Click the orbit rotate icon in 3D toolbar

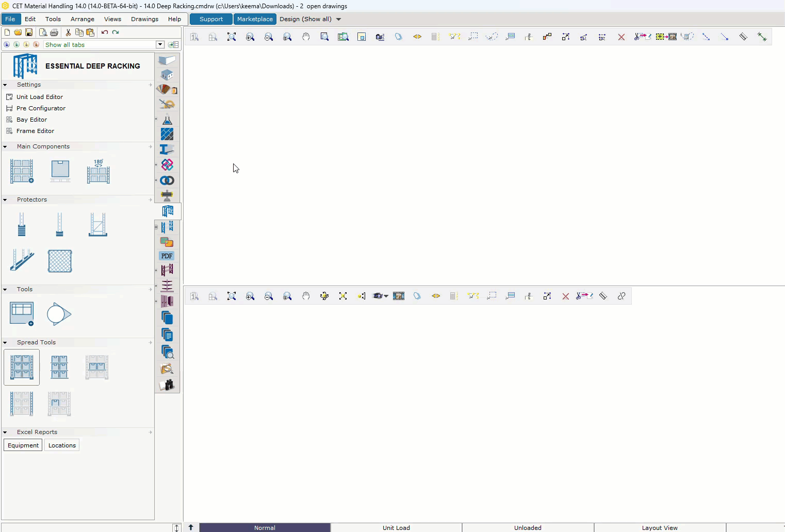pos(324,296)
